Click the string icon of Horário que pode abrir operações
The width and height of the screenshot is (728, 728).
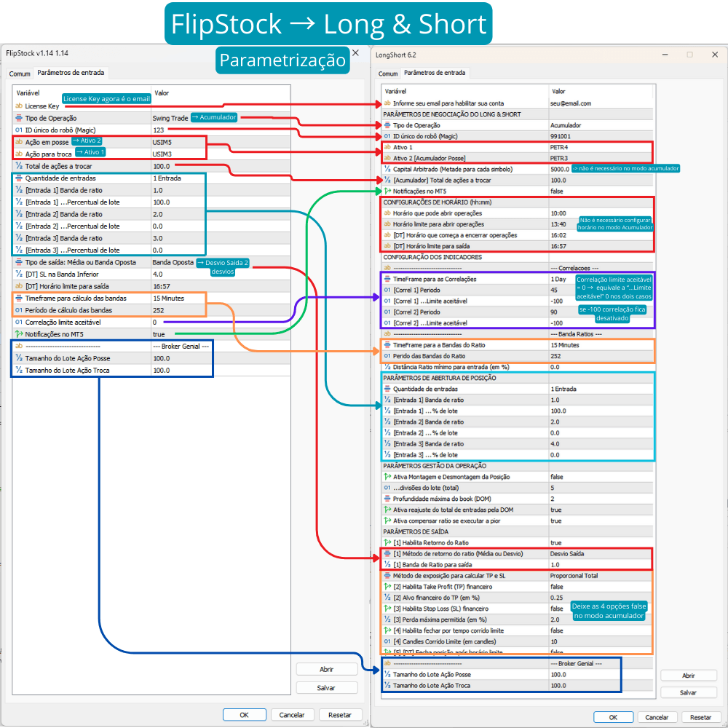(x=387, y=213)
